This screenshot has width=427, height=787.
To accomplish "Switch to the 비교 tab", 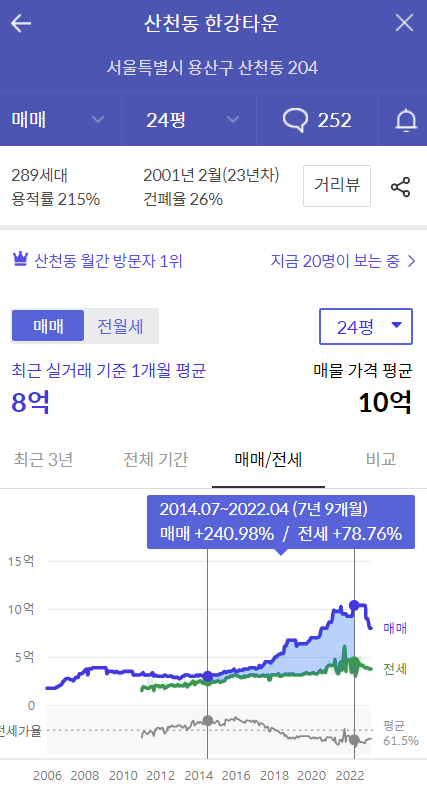I will [x=381, y=459].
